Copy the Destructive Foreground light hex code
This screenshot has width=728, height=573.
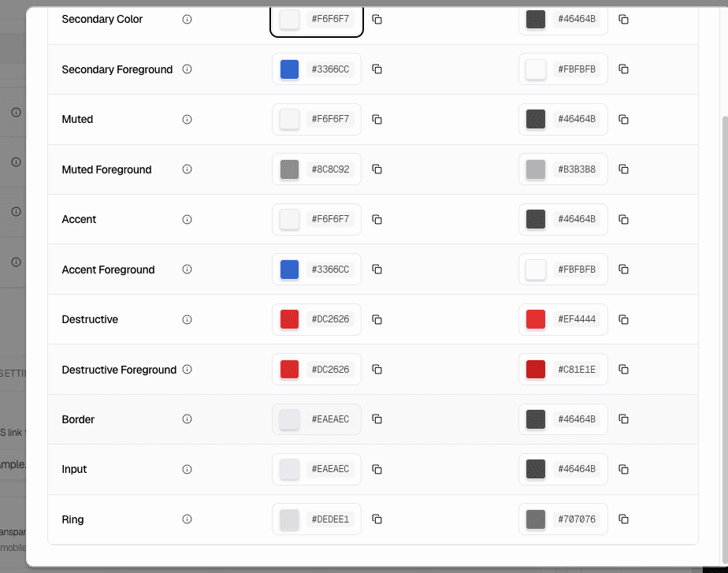pyautogui.click(x=377, y=369)
